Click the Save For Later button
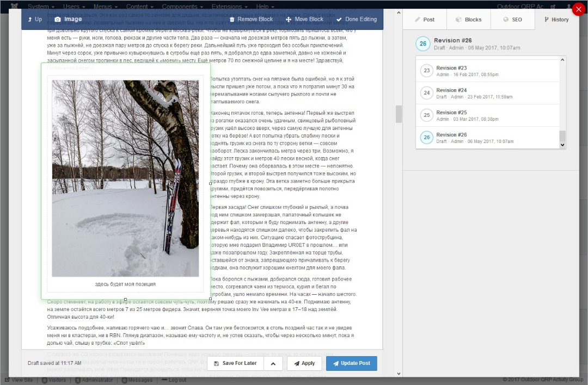Viewport: 588px width, 385px height. click(236, 363)
